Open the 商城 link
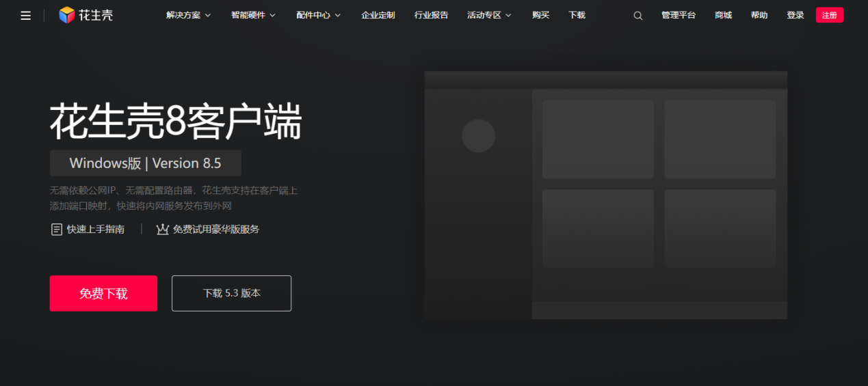868x386 pixels. point(723,15)
